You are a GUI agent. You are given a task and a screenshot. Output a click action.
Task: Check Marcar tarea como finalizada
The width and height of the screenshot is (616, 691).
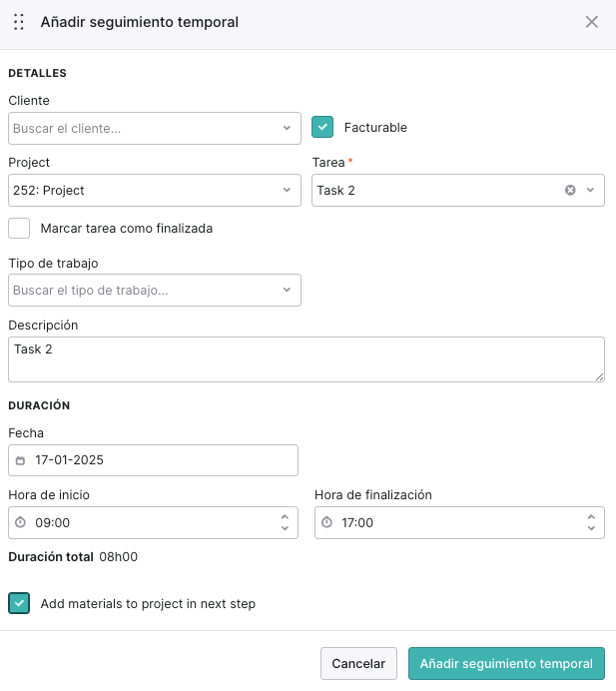pyautogui.click(x=19, y=228)
